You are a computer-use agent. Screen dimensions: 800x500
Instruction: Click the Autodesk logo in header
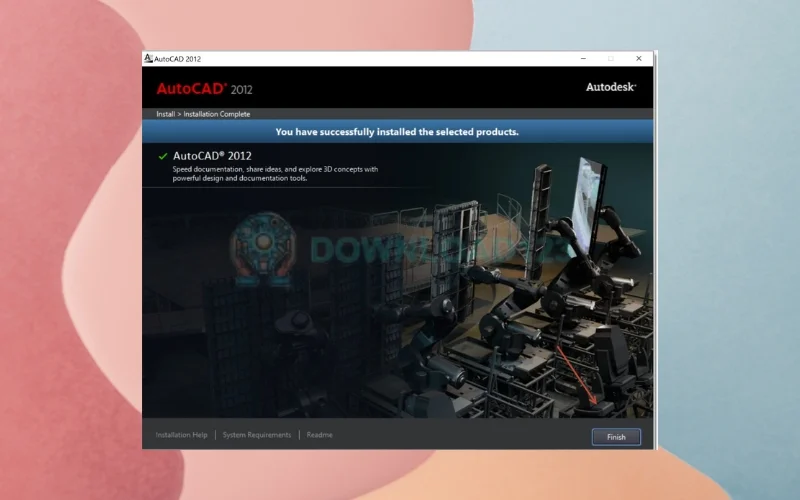[610, 87]
